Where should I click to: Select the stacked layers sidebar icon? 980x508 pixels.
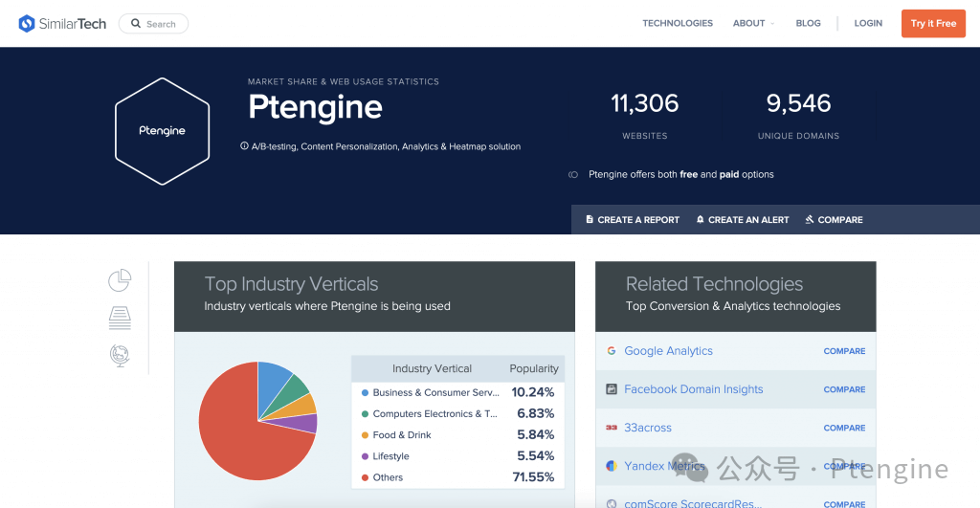pos(120,318)
